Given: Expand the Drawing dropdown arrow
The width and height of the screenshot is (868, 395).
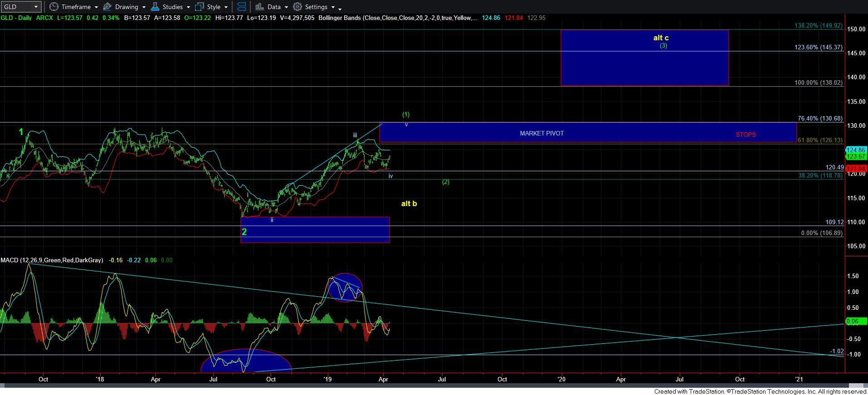Looking at the screenshot, I should tap(144, 7).
